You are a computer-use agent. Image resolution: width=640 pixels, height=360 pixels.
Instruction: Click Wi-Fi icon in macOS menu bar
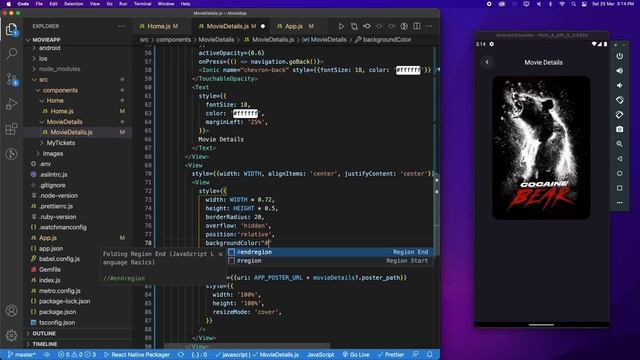pyautogui.click(x=562, y=4)
